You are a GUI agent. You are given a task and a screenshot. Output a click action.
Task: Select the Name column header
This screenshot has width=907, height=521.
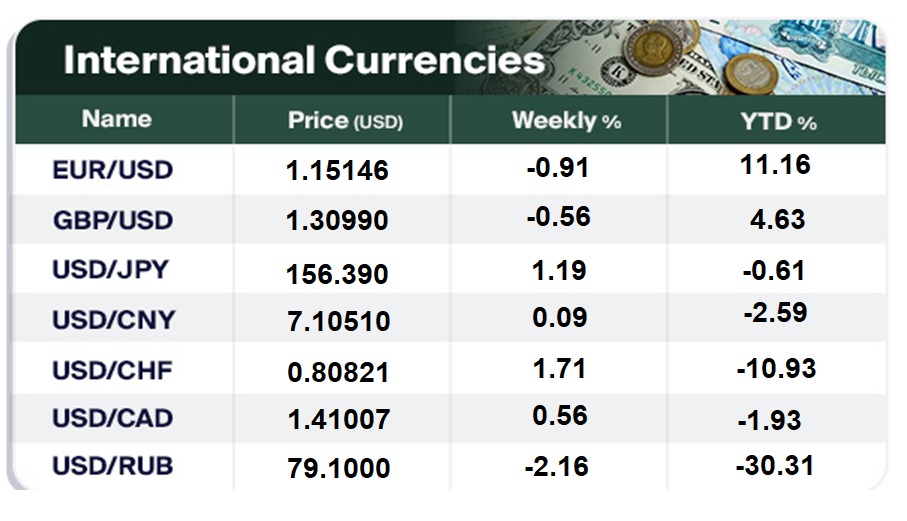(x=117, y=119)
